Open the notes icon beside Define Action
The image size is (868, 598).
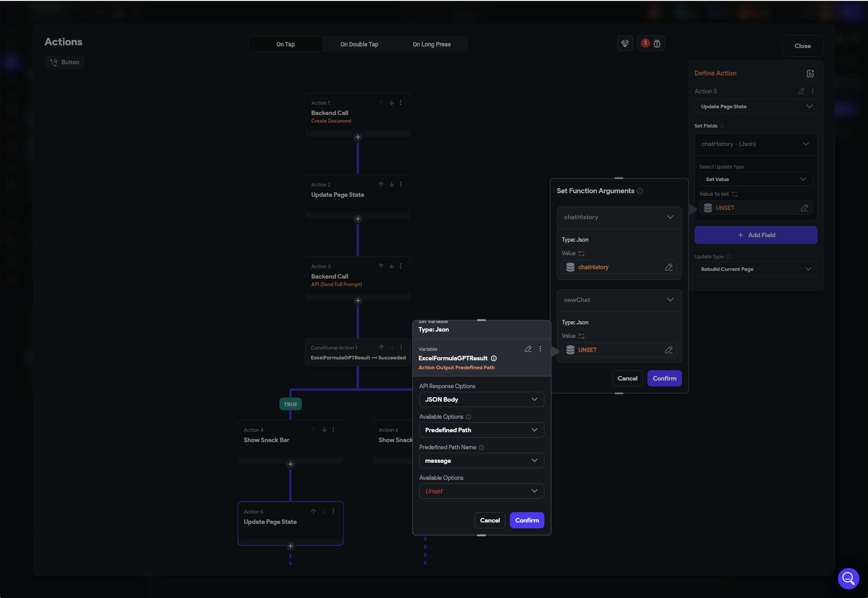coord(810,73)
